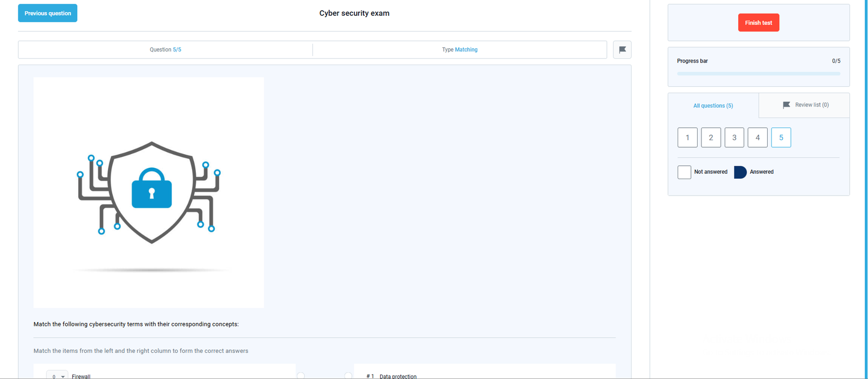Screen dimensions: 868x379
Task: Jump to question 1
Action: point(687,137)
